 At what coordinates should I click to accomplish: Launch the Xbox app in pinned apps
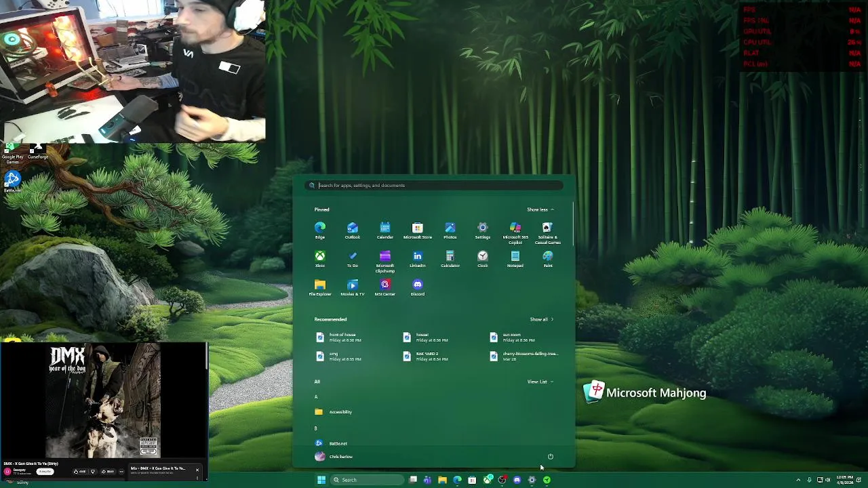320,258
